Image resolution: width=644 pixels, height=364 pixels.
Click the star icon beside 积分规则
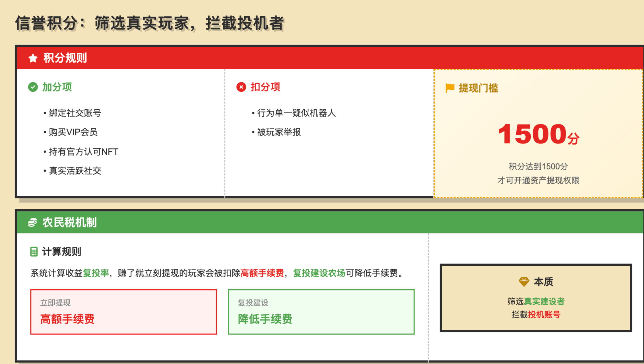click(33, 58)
